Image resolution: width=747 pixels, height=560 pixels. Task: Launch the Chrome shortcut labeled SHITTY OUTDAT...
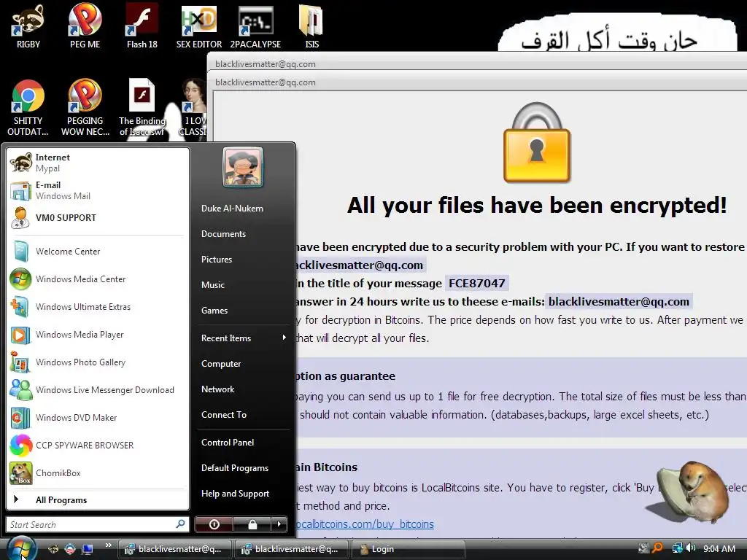[28, 108]
